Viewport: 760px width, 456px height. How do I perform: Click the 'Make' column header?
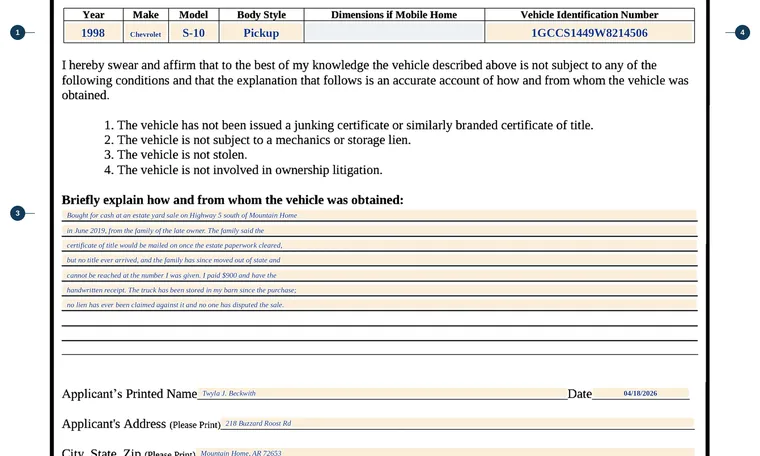point(145,15)
